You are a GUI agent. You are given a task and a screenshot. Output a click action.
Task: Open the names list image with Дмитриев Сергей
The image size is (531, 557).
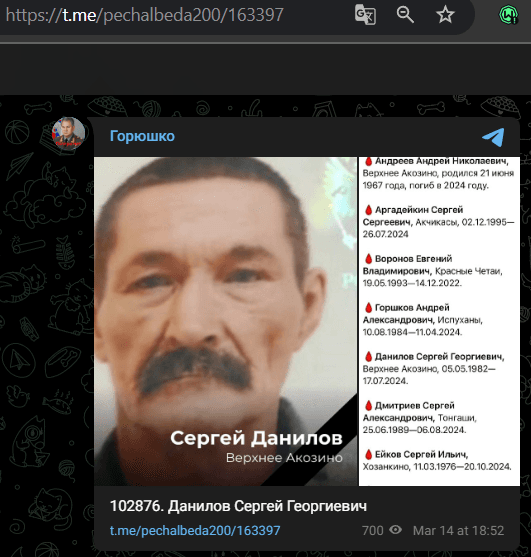pyautogui.click(x=439, y=321)
